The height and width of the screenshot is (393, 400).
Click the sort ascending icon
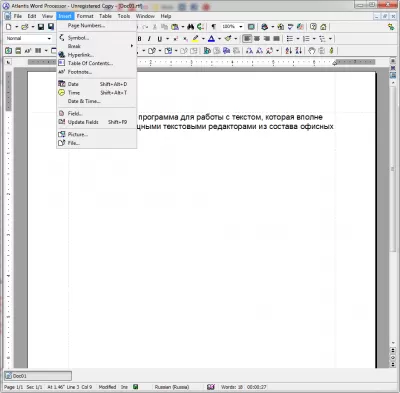289,51
